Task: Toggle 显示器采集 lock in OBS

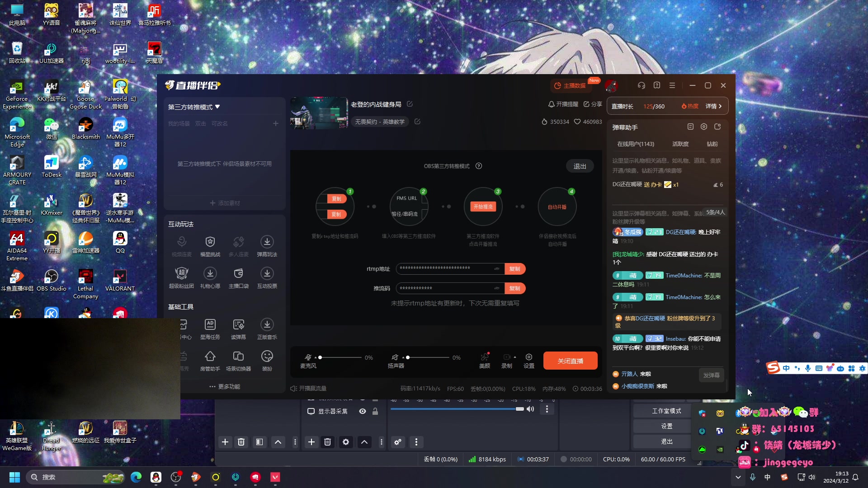Action: [x=375, y=411]
